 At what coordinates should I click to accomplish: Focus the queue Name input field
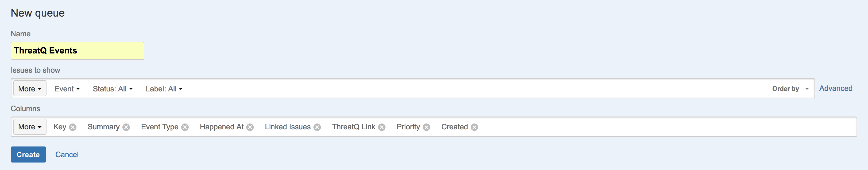(77, 51)
